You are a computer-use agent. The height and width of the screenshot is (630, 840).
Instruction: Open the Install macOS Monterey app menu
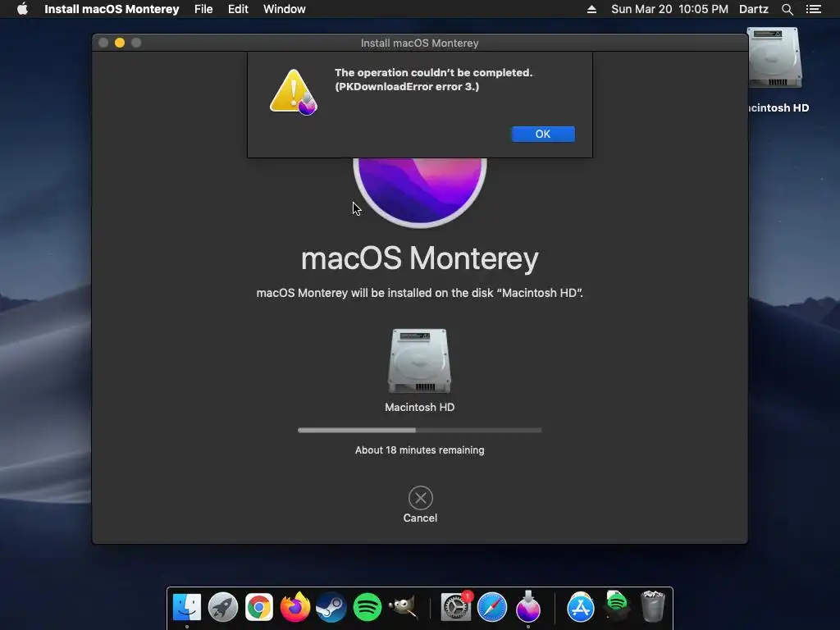pos(112,9)
